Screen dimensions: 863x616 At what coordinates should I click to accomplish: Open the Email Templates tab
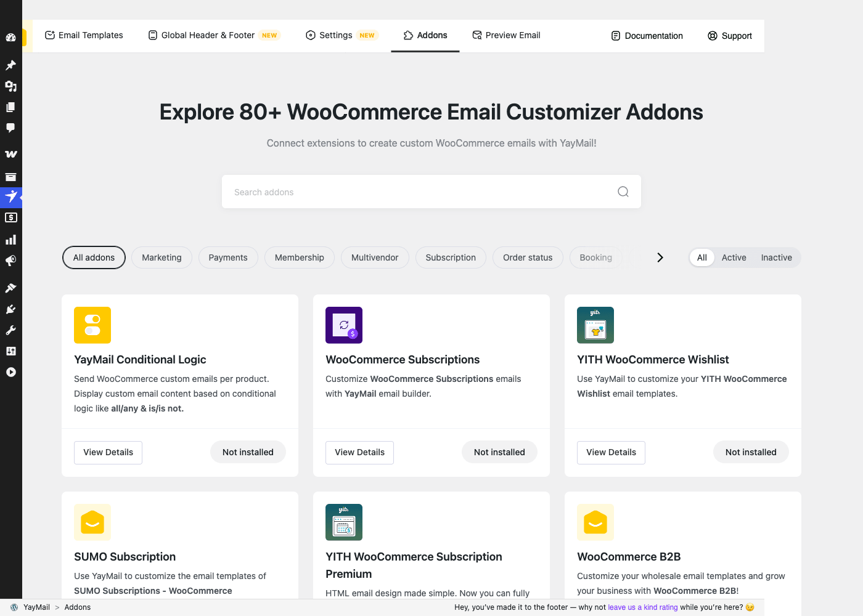click(84, 35)
